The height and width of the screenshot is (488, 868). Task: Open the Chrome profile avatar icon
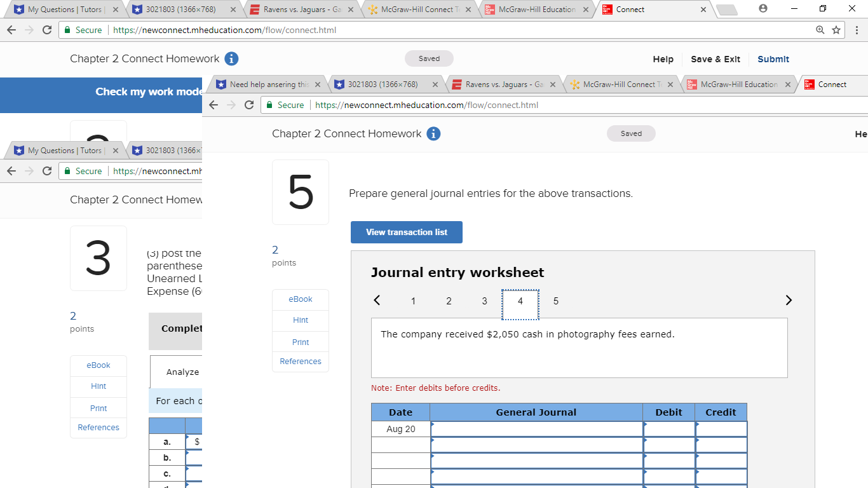(763, 9)
